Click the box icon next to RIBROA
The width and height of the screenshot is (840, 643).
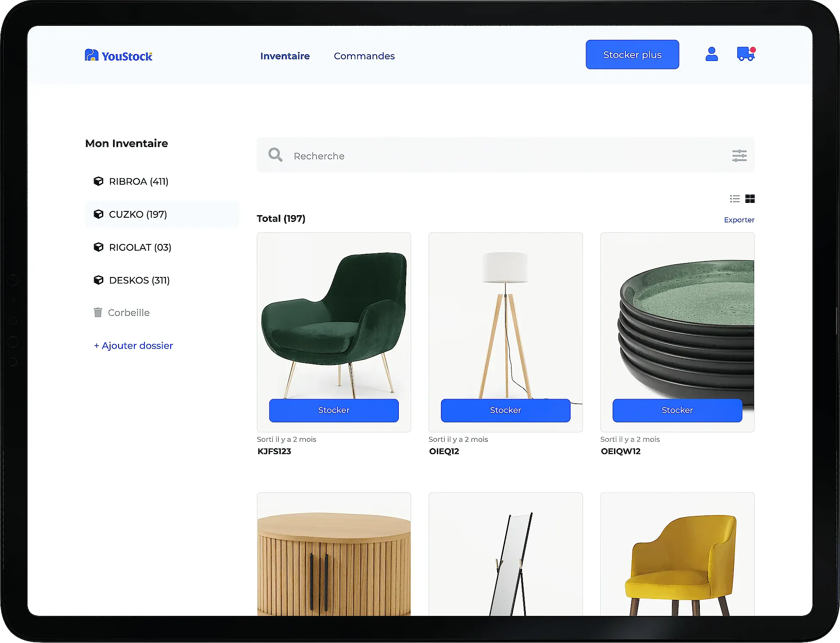tap(98, 181)
